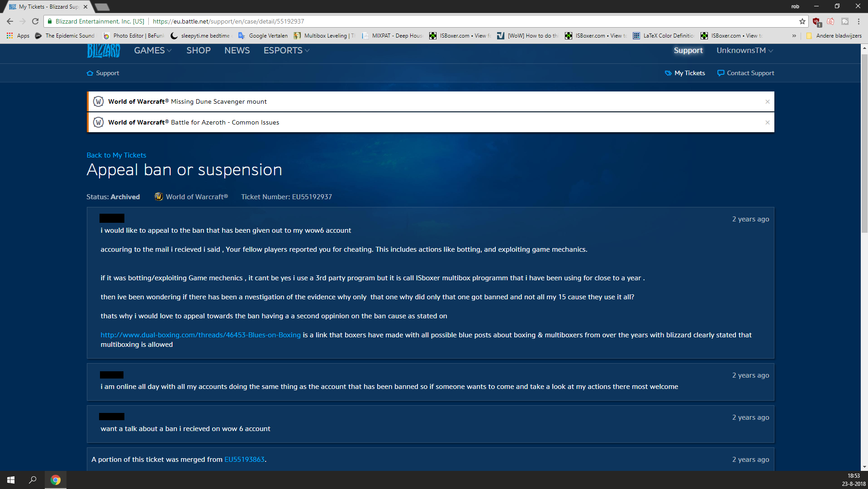Open The Epidemic Sound bookmark
This screenshot has height=489, width=868.
click(65, 36)
